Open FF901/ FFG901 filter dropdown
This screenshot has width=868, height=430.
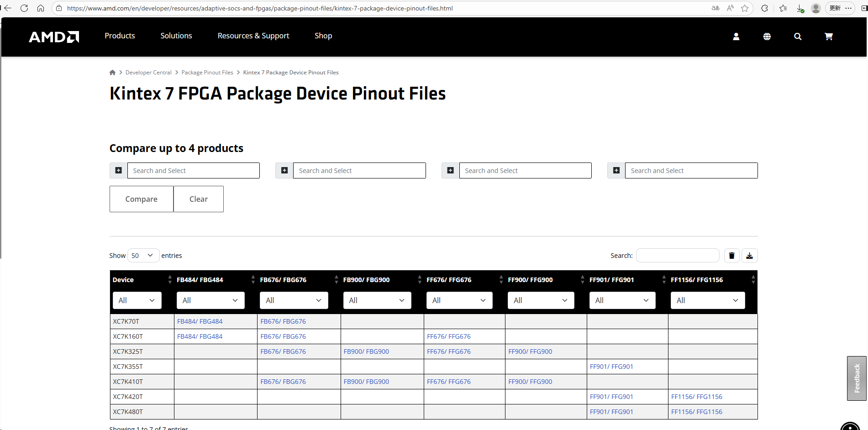click(x=622, y=300)
